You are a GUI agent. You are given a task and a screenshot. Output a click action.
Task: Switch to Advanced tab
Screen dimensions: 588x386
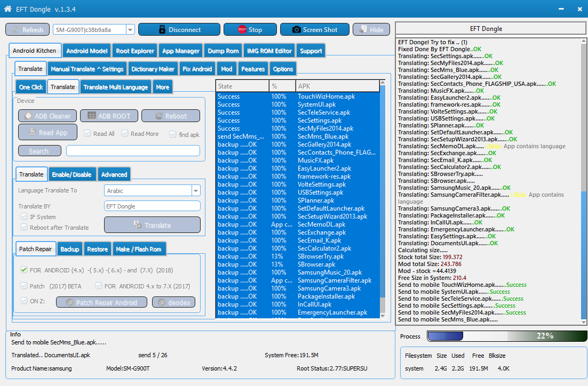(114, 174)
